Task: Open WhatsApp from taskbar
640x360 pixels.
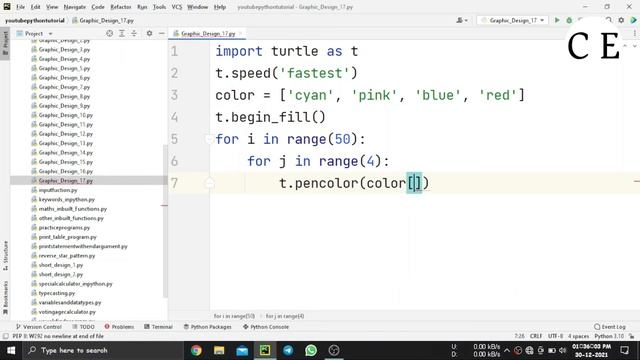Action: click(311, 351)
